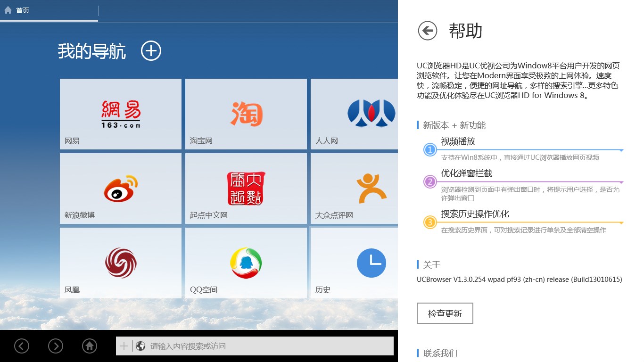The image size is (644, 362).
Task: Click the globe icon in address bar
Action: click(140, 346)
